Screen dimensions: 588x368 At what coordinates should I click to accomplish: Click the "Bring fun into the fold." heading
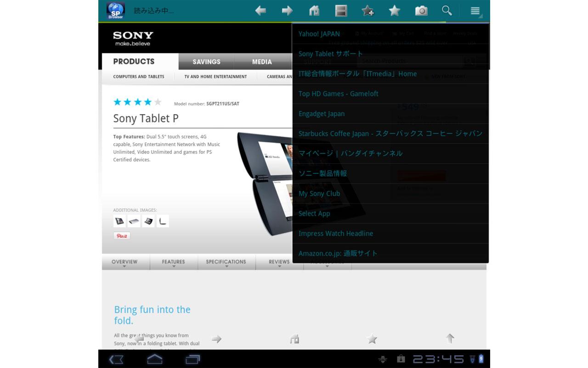pos(152,315)
